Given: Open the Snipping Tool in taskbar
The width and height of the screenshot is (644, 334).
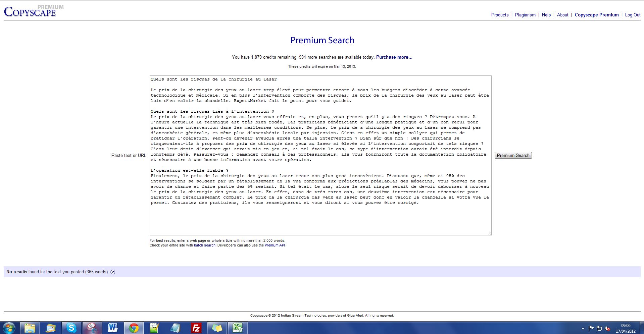Looking at the screenshot, I should point(92,328).
